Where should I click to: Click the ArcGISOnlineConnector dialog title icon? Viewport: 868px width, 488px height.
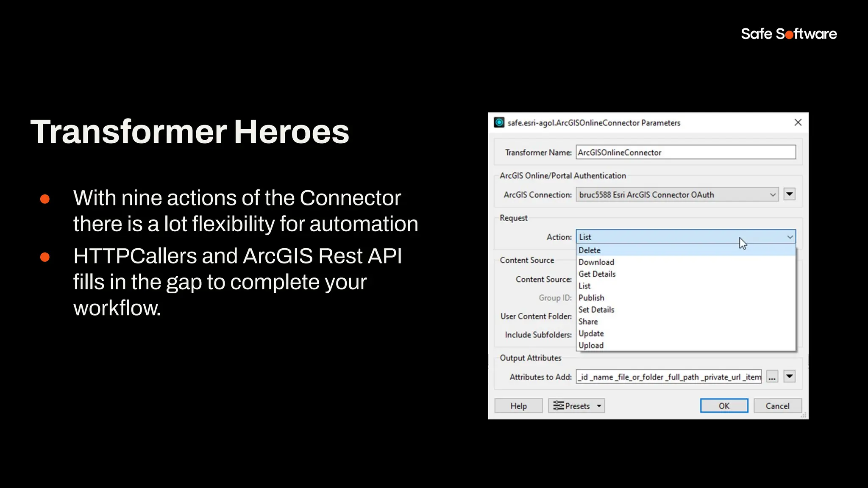(x=499, y=122)
